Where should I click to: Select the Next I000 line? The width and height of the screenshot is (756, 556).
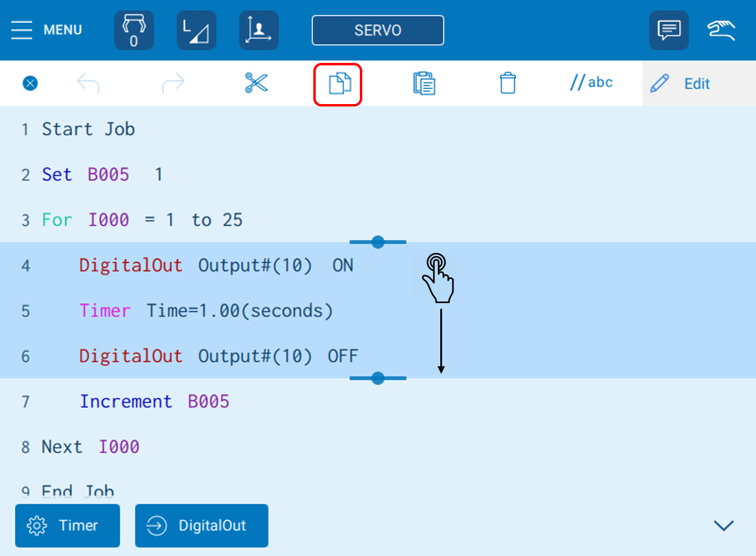pyautogui.click(x=378, y=446)
